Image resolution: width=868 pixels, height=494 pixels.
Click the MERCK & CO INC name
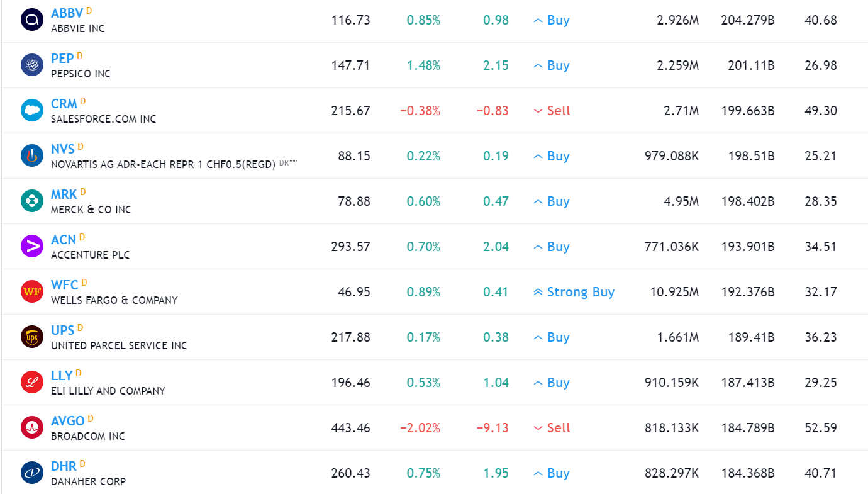coord(91,210)
